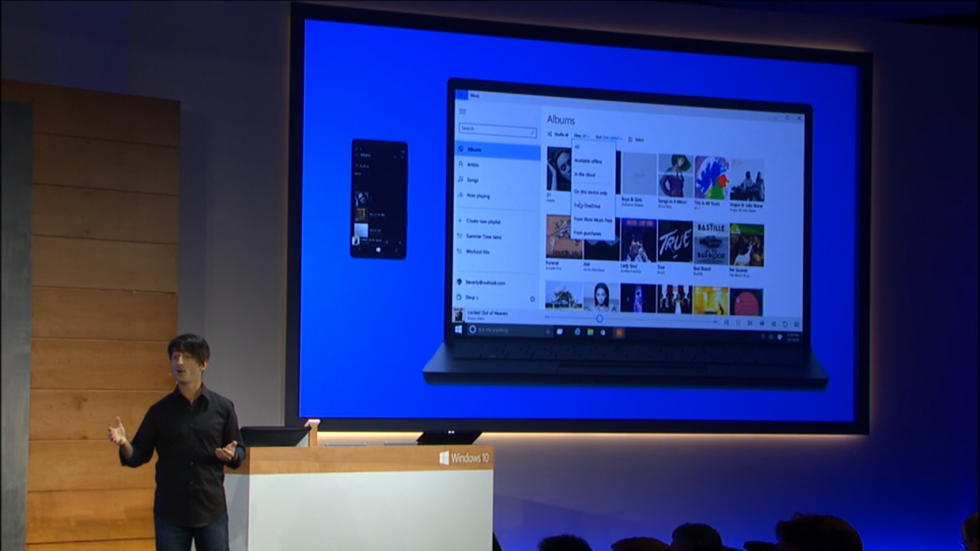This screenshot has height=551, width=980.
Task: Toggle repeat in player bar
Action: (785, 324)
